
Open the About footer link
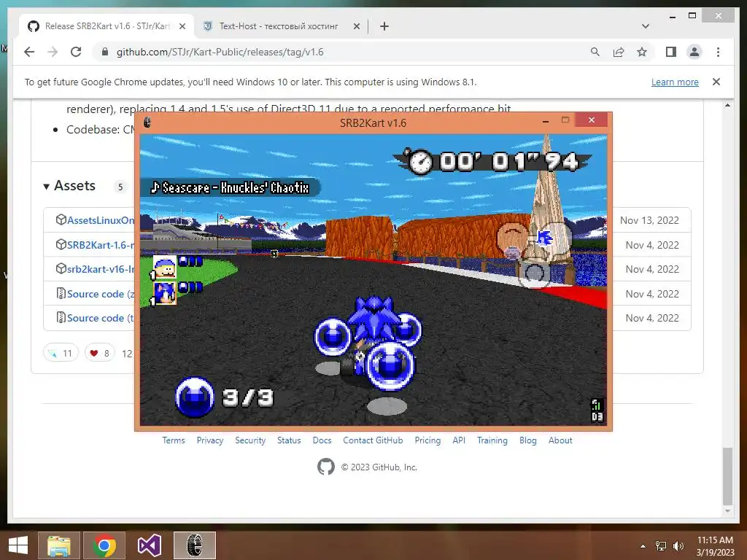[x=560, y=440]
